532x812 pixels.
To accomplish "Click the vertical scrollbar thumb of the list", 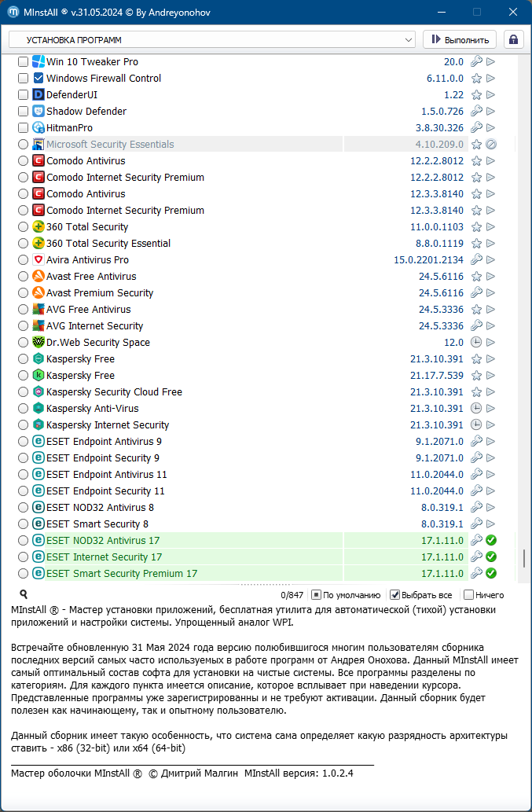I will 523,559.
